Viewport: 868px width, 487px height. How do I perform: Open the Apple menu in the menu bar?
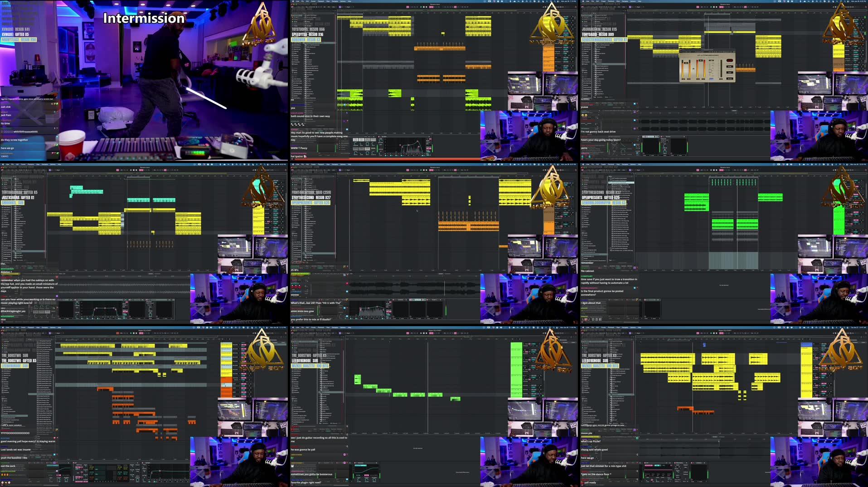[x=293, y=1]
